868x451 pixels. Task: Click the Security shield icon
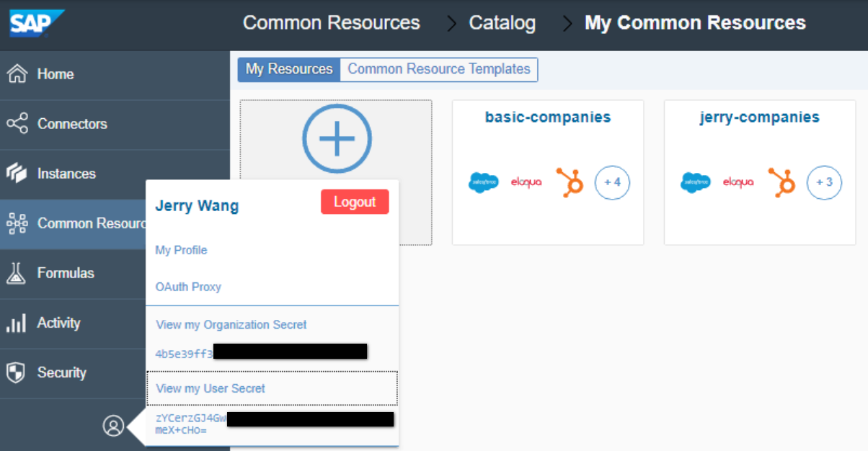(17, 372)
